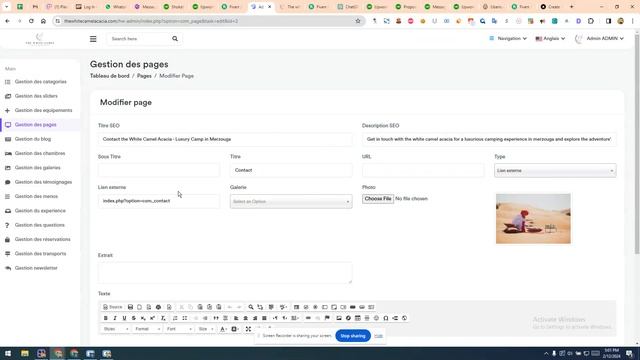
Task: Click the Insert IFrame globe icon
Action: 404,318
